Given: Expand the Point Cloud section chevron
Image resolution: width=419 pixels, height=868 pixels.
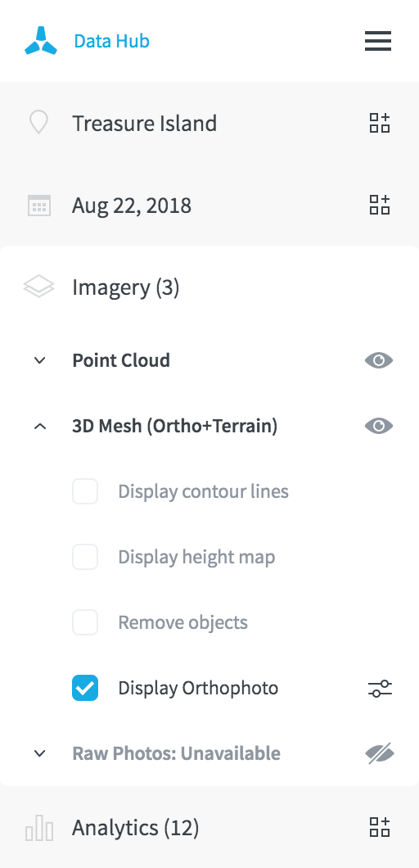Looking at the screenshot, I should point(39,360).
